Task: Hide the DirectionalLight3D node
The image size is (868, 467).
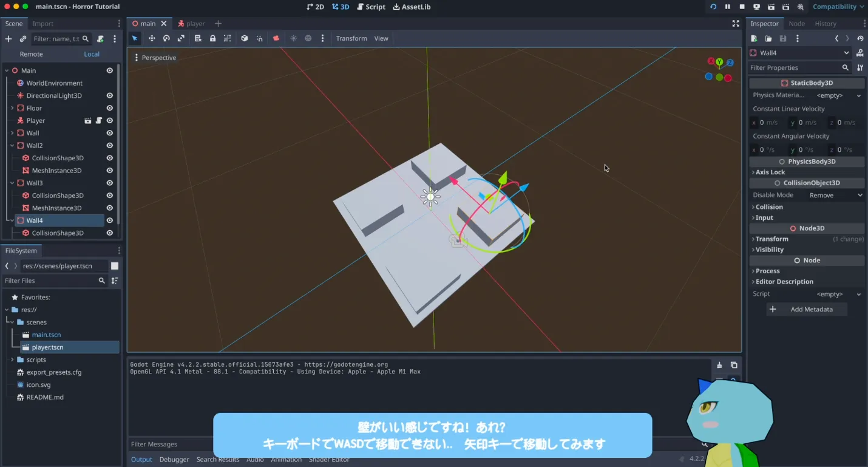Action: click(110, 95)
